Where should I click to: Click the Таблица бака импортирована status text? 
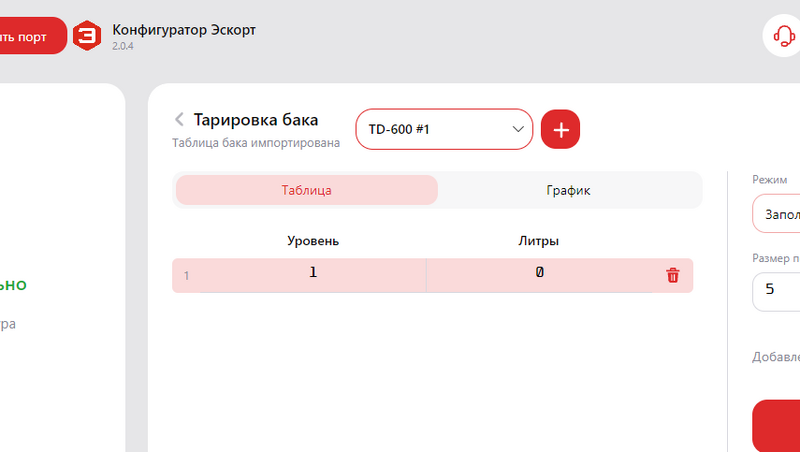coord(256,143)
